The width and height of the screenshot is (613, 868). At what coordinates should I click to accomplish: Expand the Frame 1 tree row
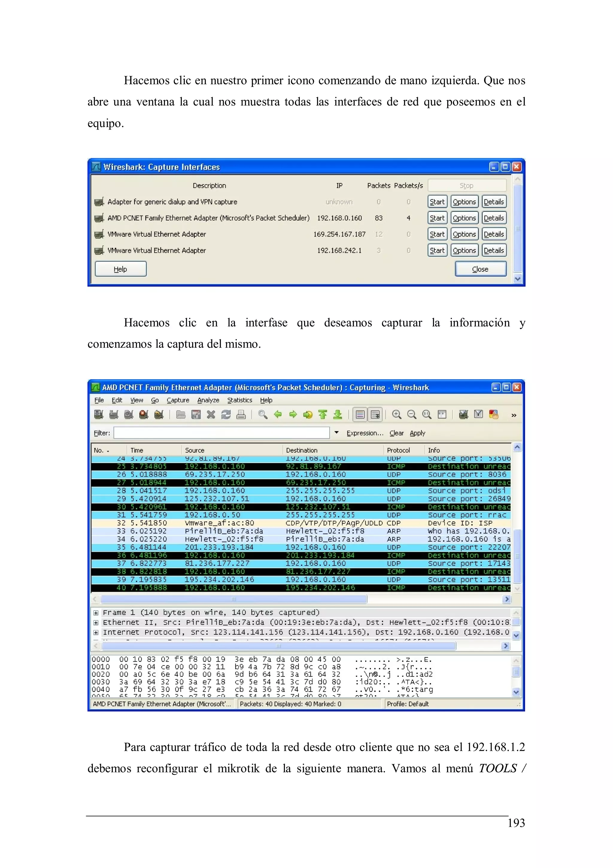[96, 613]
